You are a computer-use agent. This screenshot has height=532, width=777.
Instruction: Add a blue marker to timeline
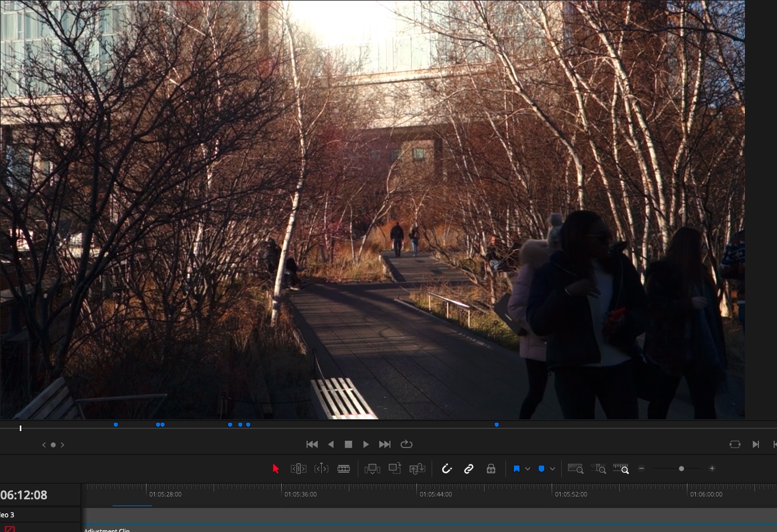pos(541,469)
